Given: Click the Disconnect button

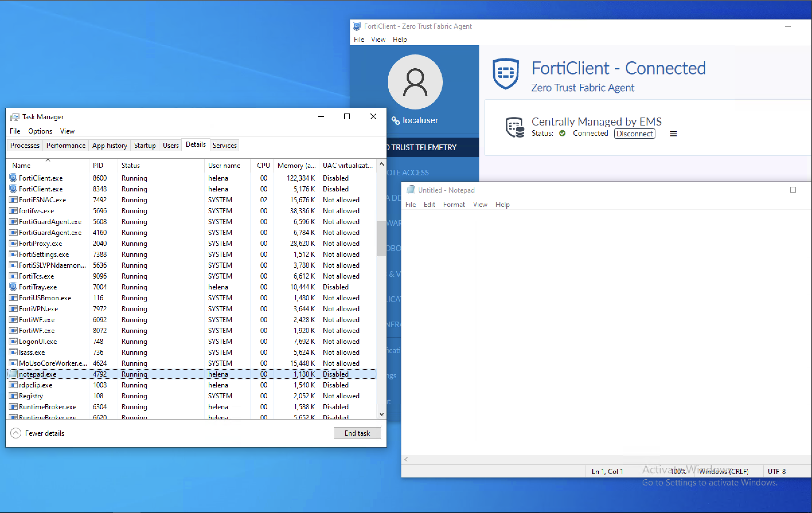Looking at the screenshot, I should click(x=634, y=134).
